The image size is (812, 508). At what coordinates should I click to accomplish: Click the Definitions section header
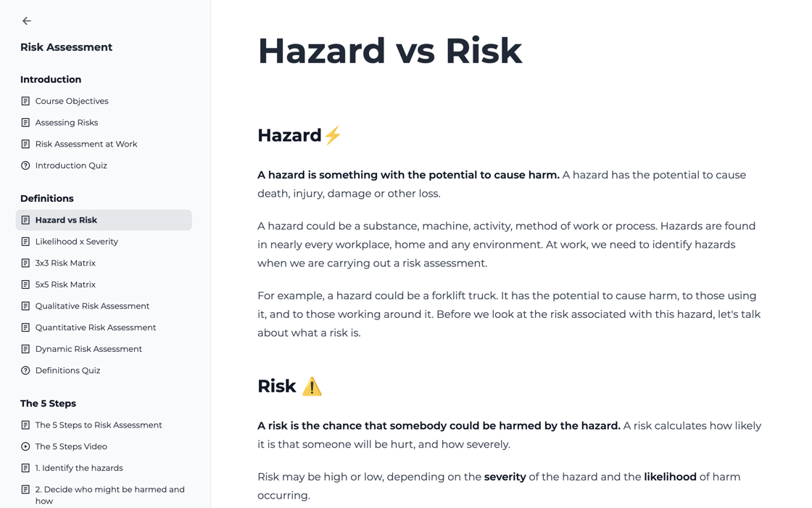tap(46, 198)
